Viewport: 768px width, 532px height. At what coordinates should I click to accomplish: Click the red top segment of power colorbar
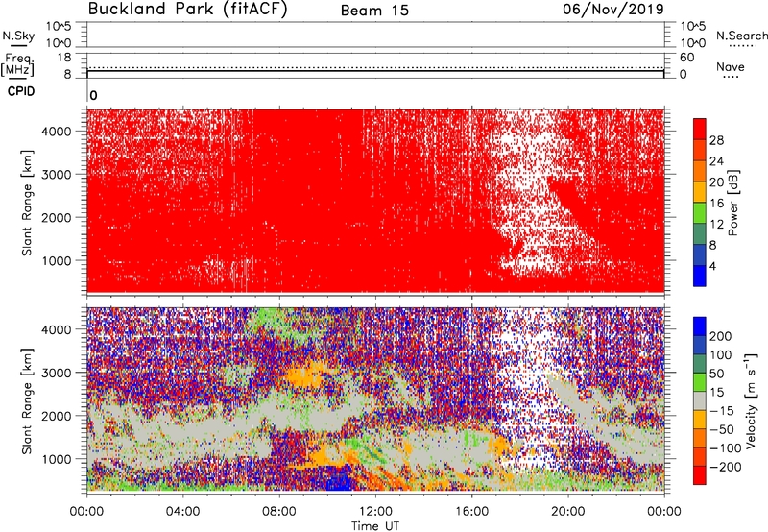coord(700,129)
